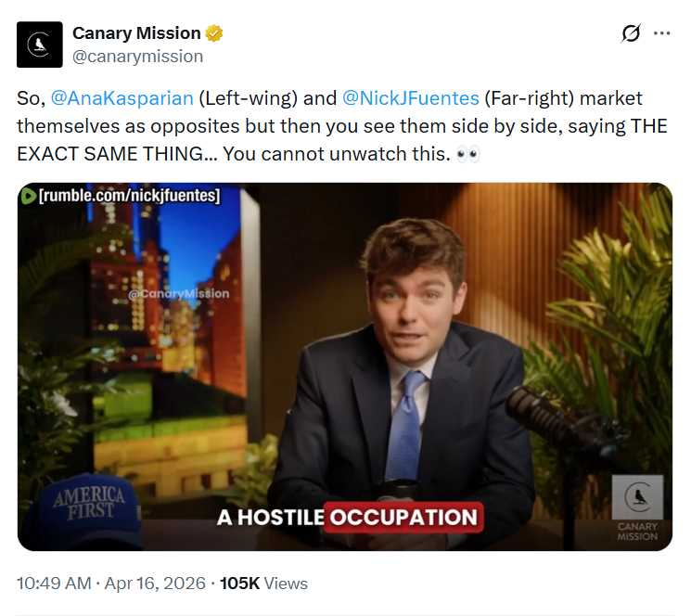Click the Canary Mission display name
Image resolution: width=691 pixels, height=616 pixels.
(136, 33)
